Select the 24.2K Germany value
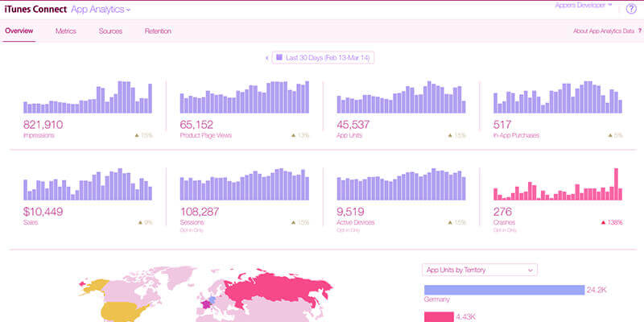 [597, 290]
